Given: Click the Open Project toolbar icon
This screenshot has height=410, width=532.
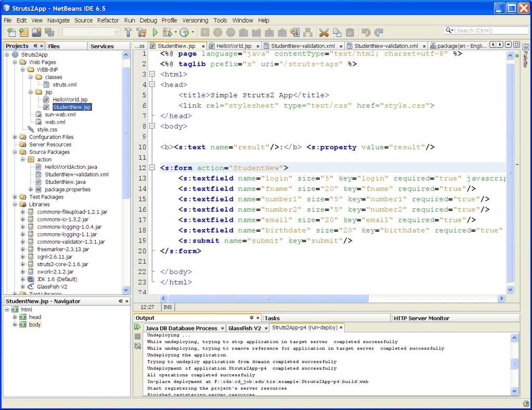Looking at the screenshot, I should (36, 32).
